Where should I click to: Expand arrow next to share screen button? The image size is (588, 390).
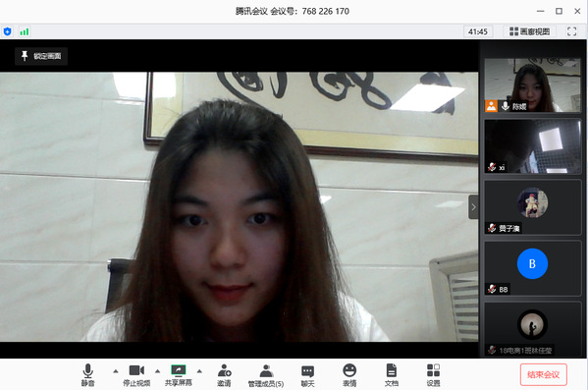[x=199, y=371]
